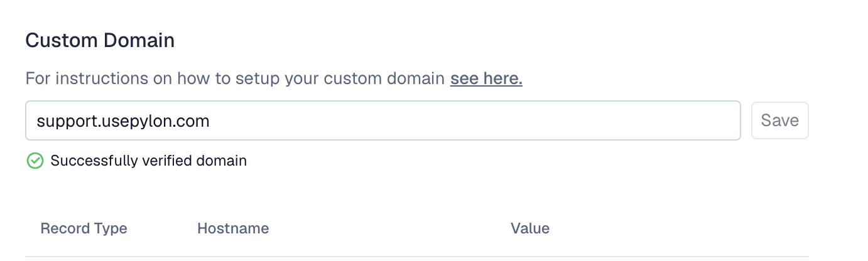
Task: Click the Record Type column header
Action: (x=84, y=228)
